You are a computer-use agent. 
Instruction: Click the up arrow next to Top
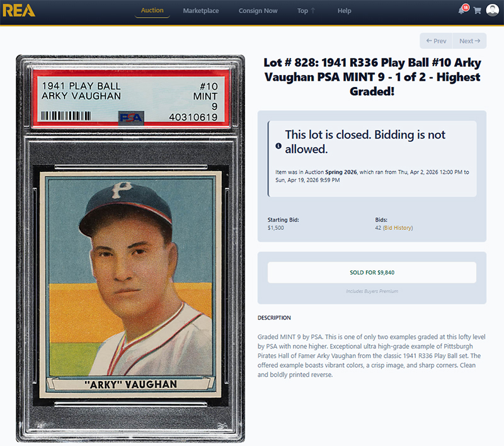pos(312,11)
